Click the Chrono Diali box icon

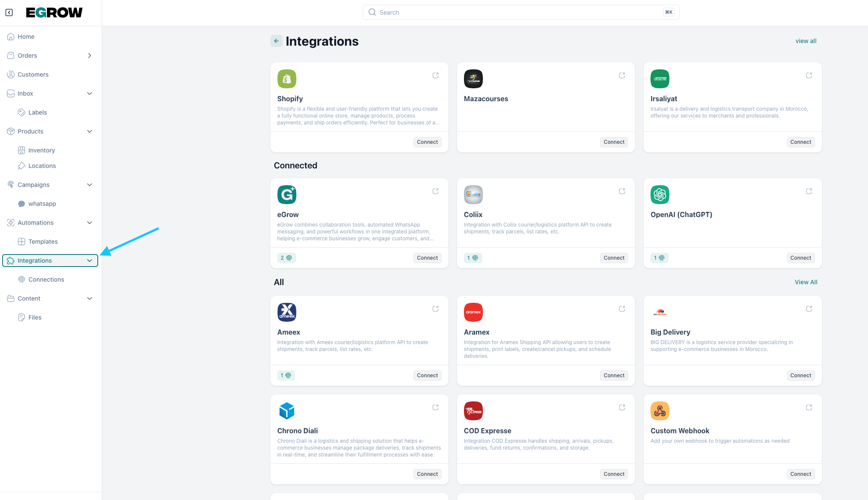[x=286, y=411]
